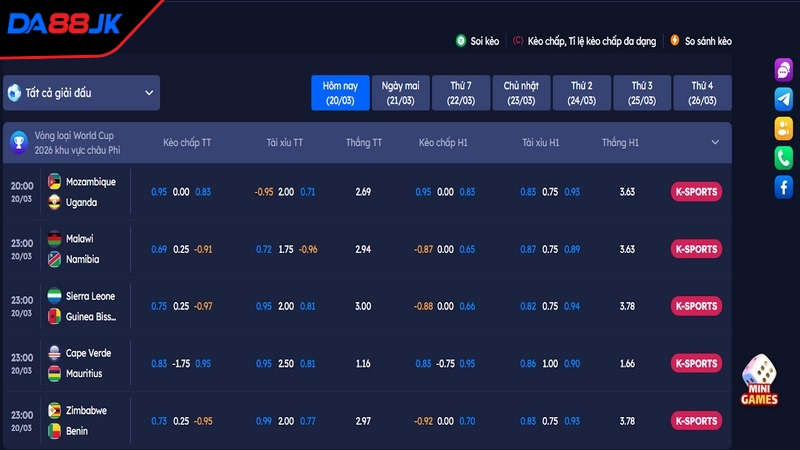The width and height of the screenshot is (800, 450).
Task: Choose the Thứ 4 (26/03) tab
Action: coord(702,93)
